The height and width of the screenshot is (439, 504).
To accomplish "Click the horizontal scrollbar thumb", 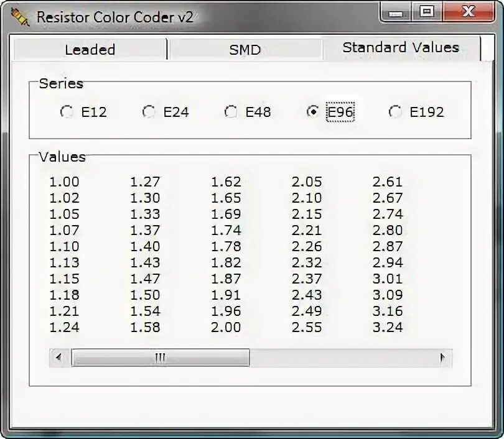I will tap(161, 358).
